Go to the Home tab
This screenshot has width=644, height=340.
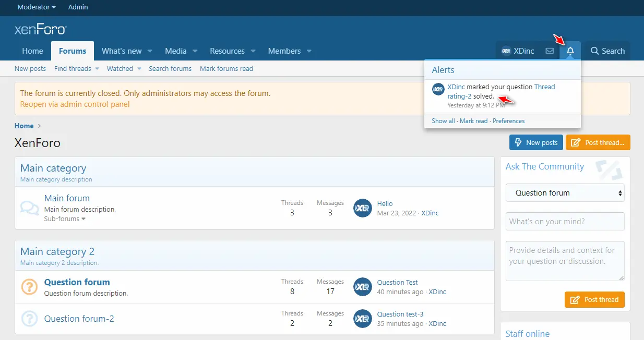(x=32, y=51)
